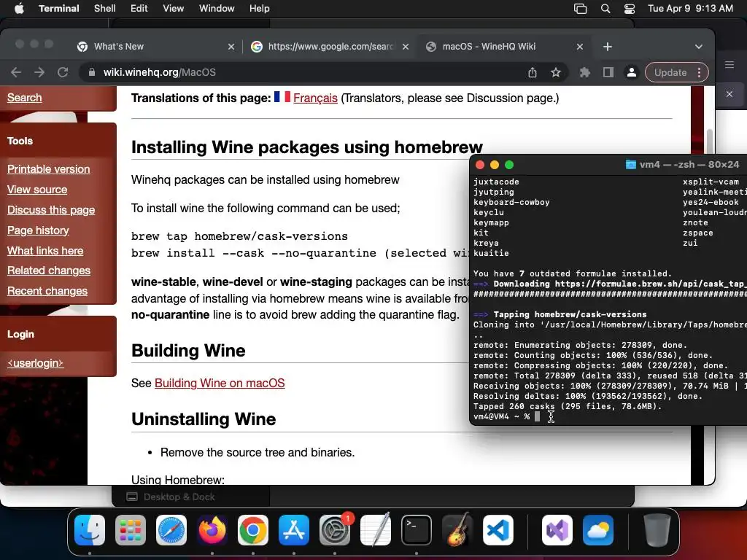This screenshot has width=747, height=560.
Task: Click the Chrome Update button
Action: pos(670,72)
